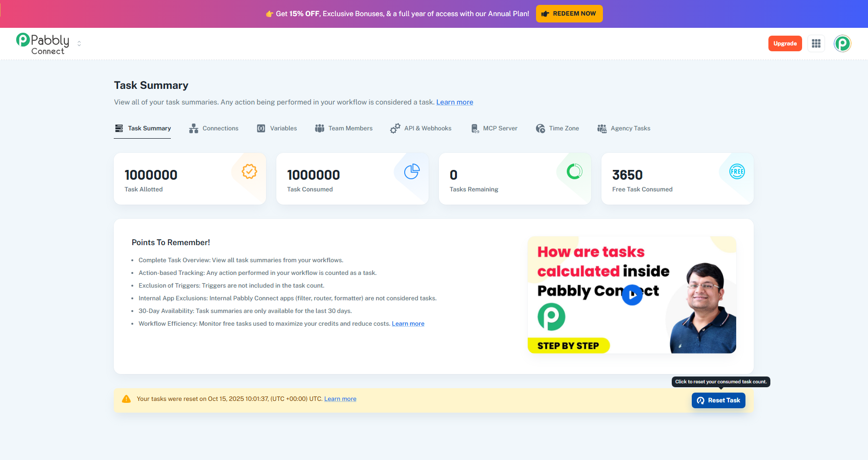Open the apps grid menu icon

[x=816, y=43]
